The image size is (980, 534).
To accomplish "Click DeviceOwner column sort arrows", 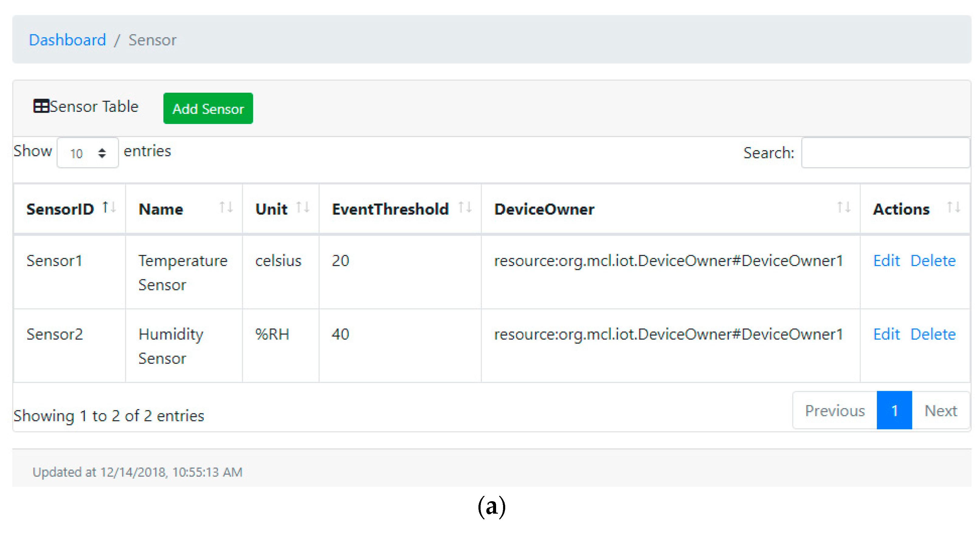I will pyautogui.click(x=844, y=208).
